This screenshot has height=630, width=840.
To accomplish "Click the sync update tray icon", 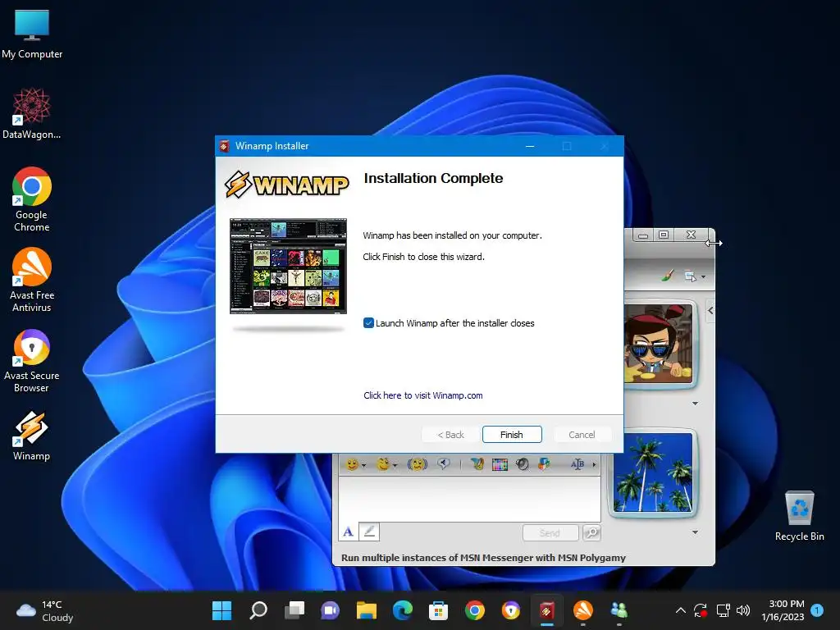I will click(x=701, y=610).
